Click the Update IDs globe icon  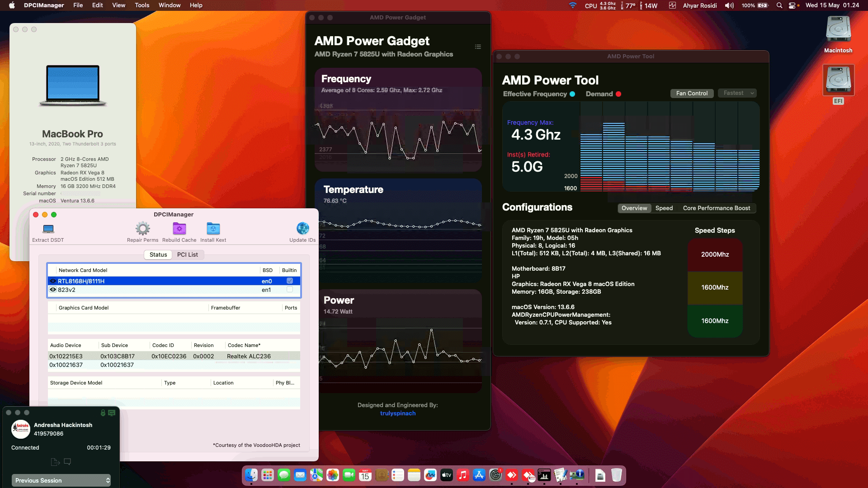click(302, 227)
